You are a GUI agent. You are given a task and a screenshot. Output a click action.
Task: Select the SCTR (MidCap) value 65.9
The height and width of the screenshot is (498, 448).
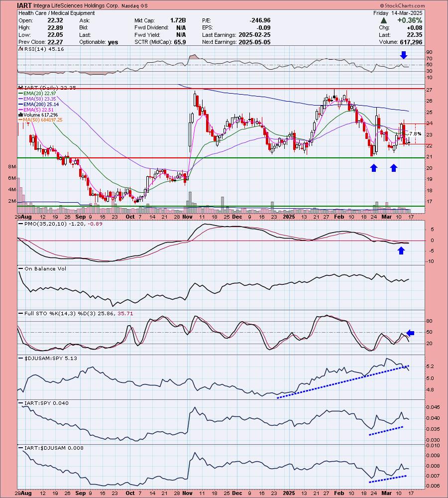180,42
